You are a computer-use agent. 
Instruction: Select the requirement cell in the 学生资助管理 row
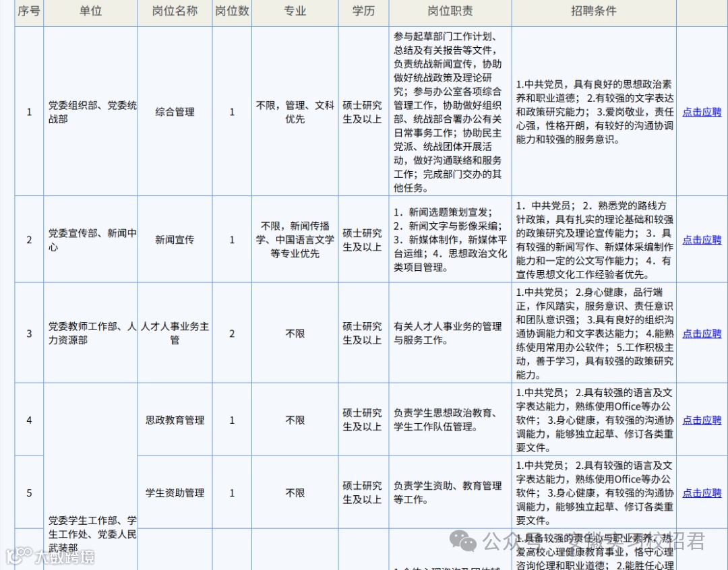click(594, 493)
